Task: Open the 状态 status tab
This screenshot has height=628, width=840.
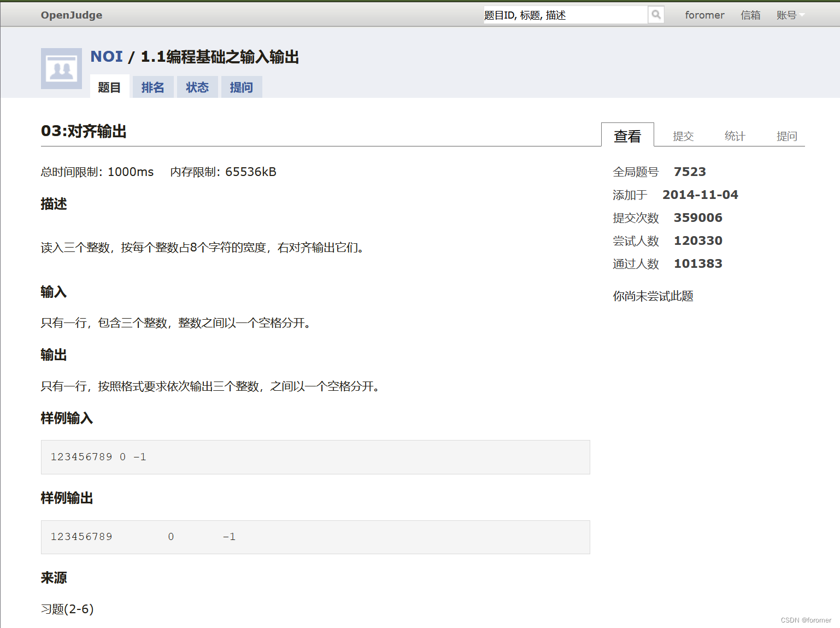Action: click(x=197, y=87)
